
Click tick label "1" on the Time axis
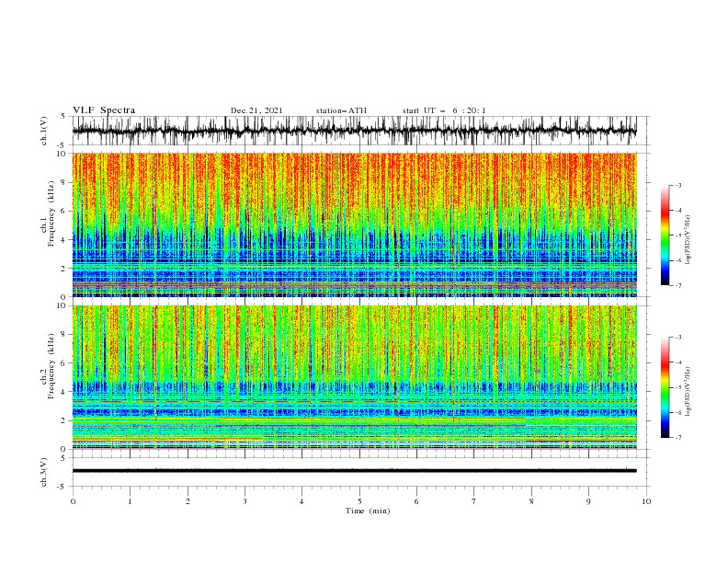(x=130, y=501)
